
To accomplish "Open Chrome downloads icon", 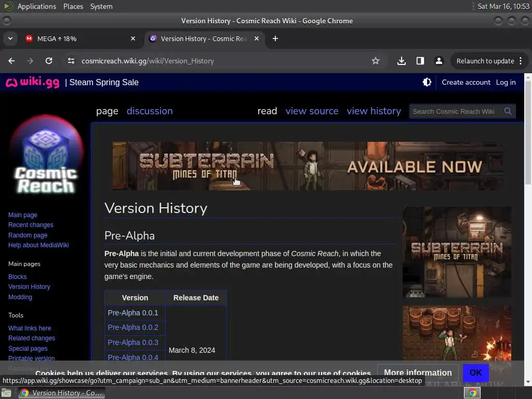I will click(x=402, y=61).
